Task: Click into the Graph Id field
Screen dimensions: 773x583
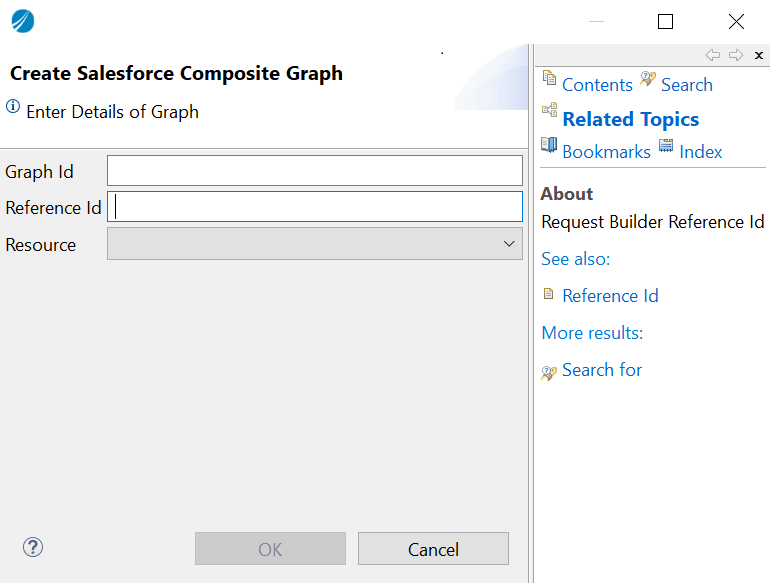Action: pos(314,171)
